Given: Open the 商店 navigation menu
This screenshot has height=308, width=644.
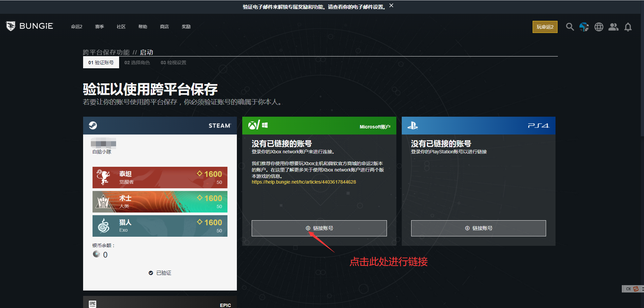Looking at the screenshot, I should tap(164, 27).
